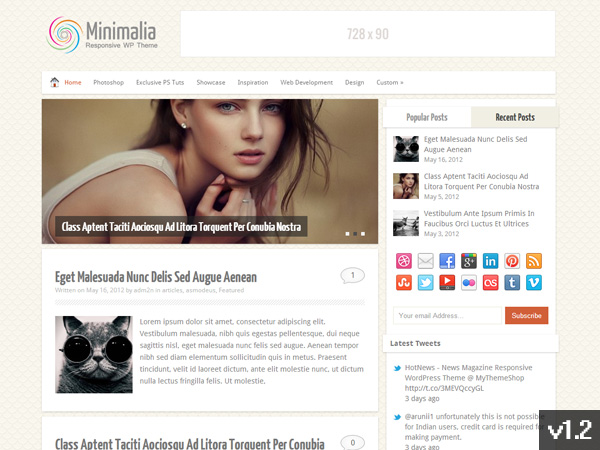Select the second slider pagination dot
Screen dimensions: 600x450
[x=355, y=233]
